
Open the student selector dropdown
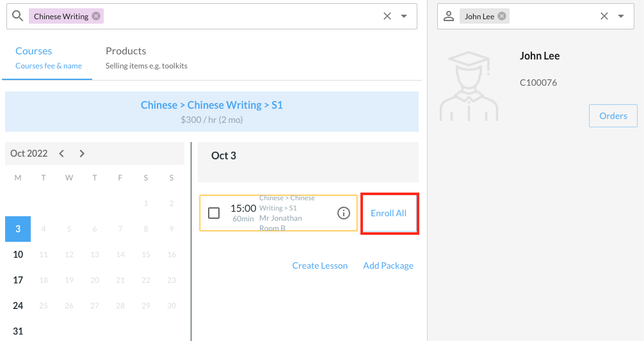tap(621, 16)
